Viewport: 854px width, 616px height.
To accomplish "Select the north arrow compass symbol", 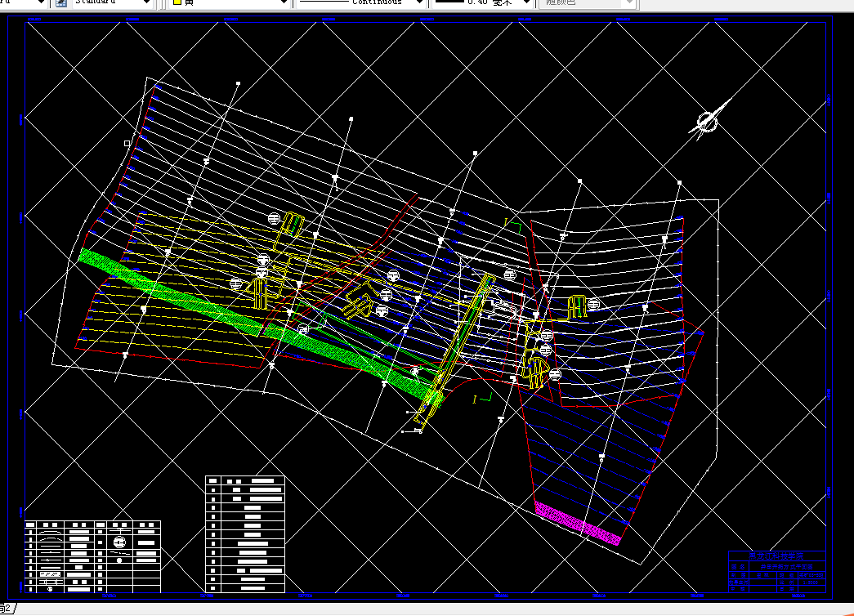I will click(x=709, y=120).
